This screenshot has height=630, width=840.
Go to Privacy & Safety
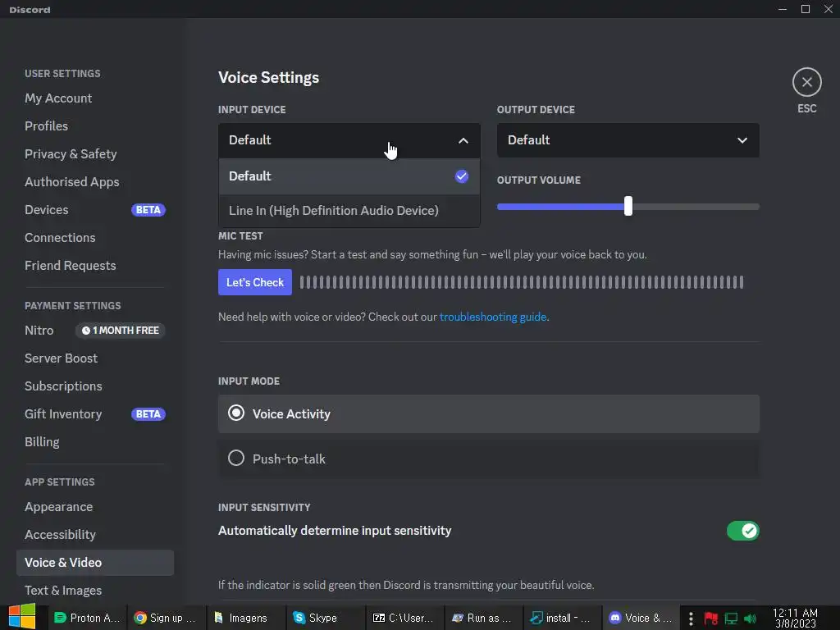click(x=71, y=154)
